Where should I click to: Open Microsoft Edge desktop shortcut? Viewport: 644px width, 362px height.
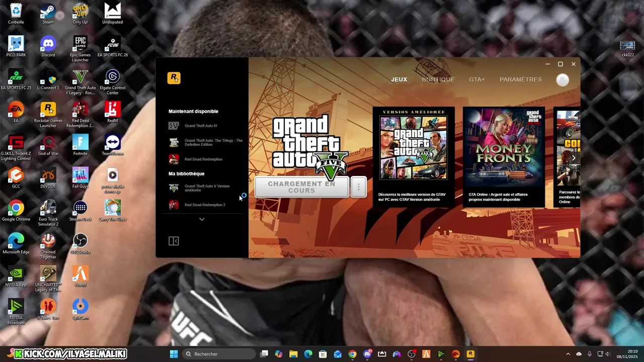16,243
